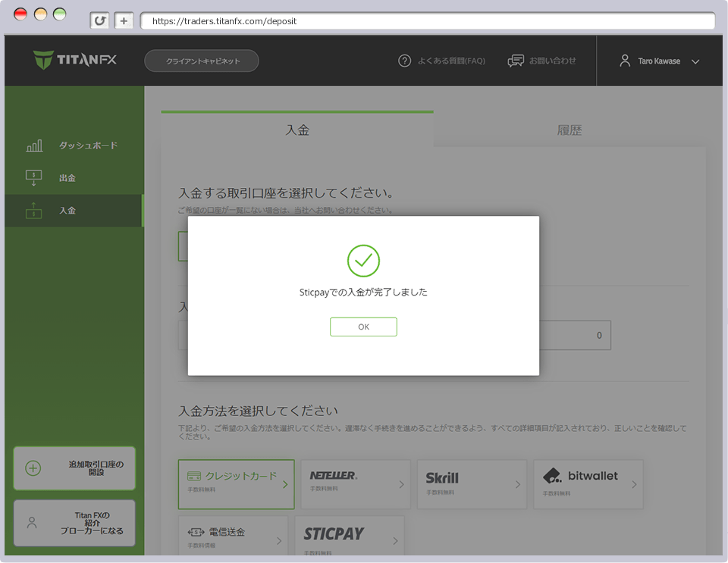
Task: Open the dashboard via its bar chart icon
Action: pyautogui.click(x=34, y=144)
